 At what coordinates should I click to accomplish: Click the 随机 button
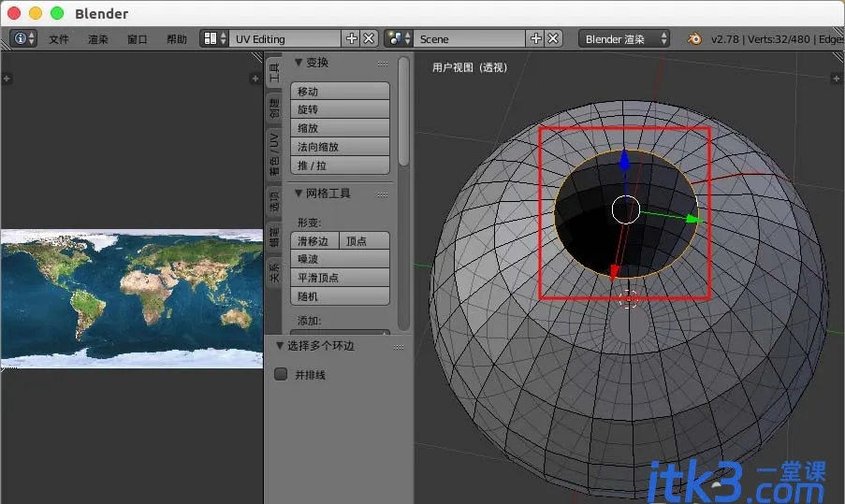coord(340,296)
